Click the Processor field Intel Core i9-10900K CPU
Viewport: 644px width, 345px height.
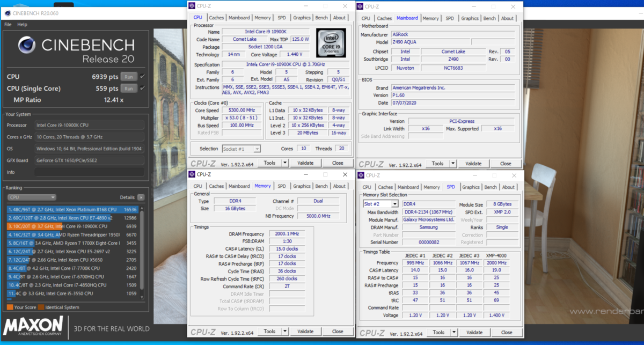[x=89, y=125]
